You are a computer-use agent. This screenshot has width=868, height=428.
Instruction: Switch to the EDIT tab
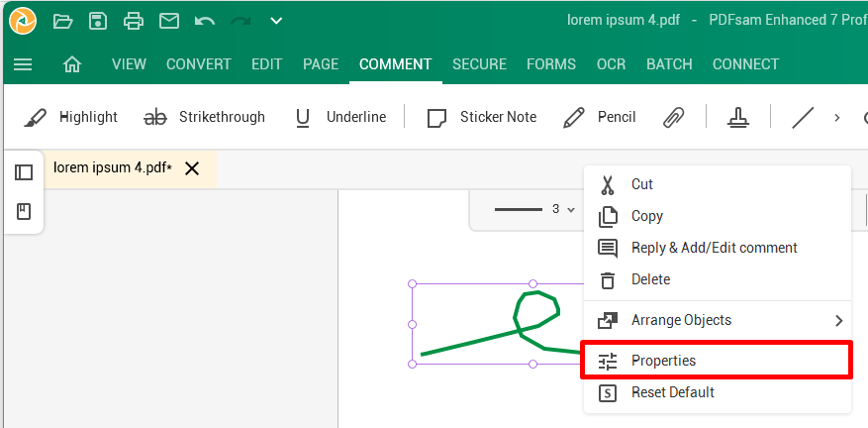click(x=267, y=64)
